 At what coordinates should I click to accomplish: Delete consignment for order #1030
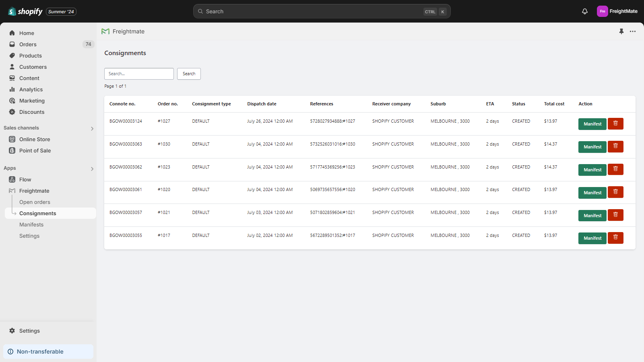[615, 147]
